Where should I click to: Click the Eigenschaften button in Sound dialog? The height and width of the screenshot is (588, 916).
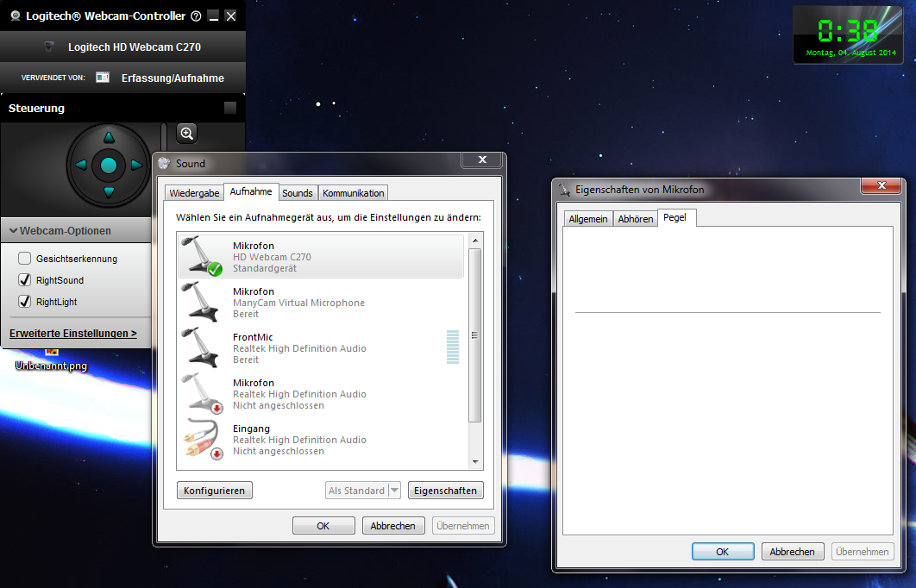click(446, 491)
